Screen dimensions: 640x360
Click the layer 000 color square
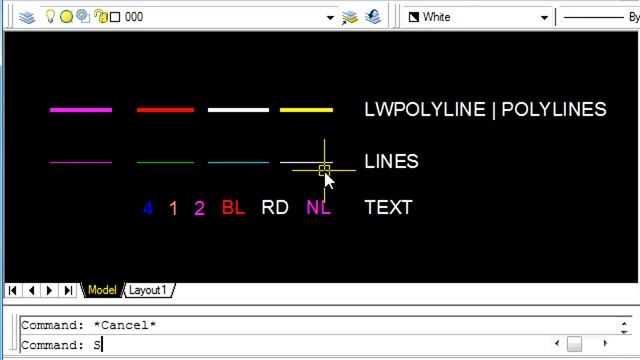click(116, 17)
